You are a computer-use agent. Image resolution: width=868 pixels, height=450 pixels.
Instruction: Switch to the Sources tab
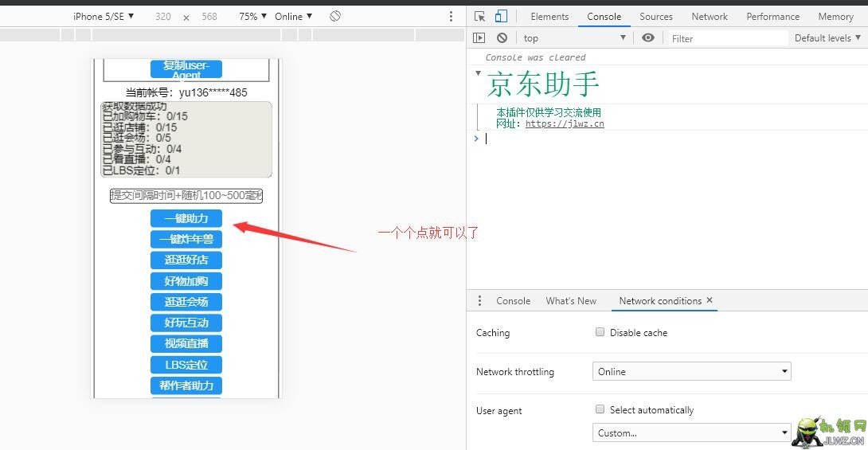tap(656, 17)
